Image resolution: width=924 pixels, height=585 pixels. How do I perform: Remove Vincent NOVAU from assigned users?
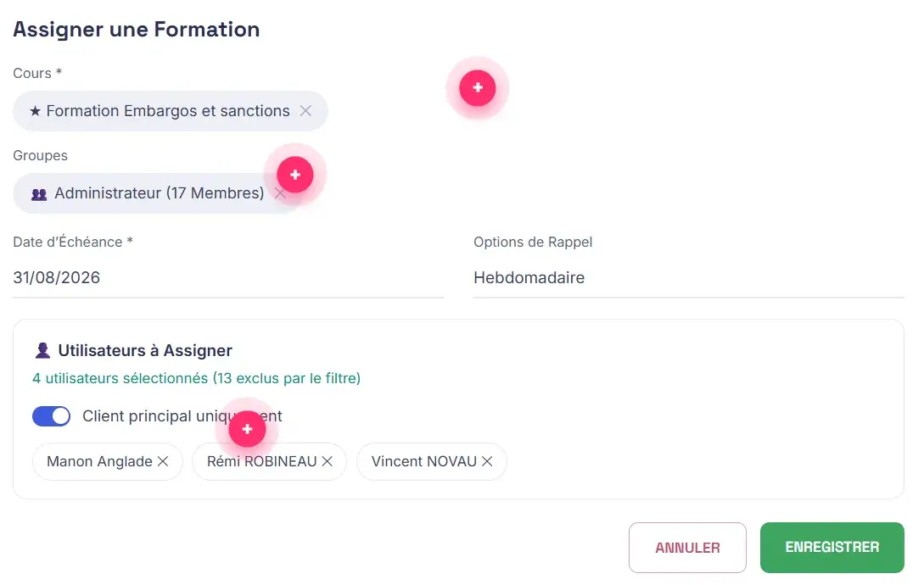point(487,461)
